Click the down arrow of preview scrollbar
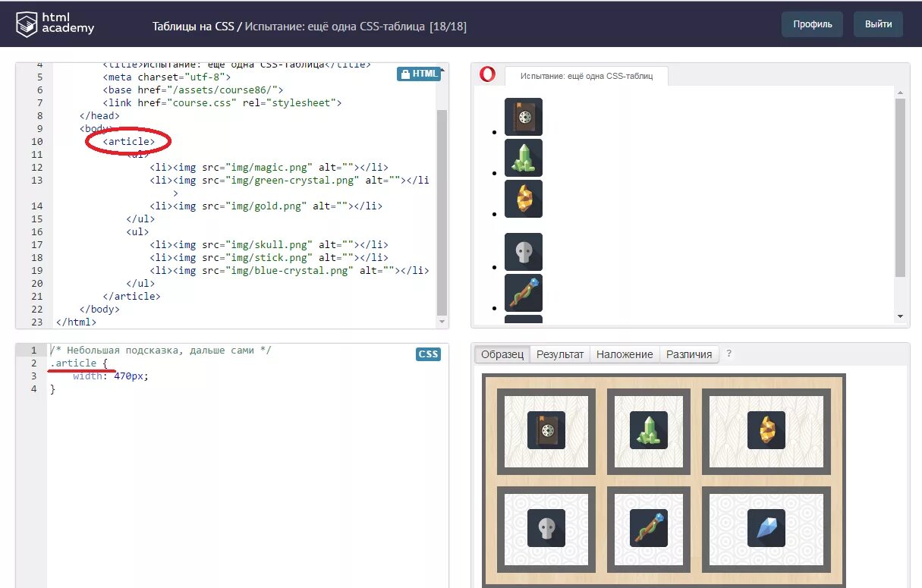This screenshot has width=922, height=588. [x=900, y=316]
